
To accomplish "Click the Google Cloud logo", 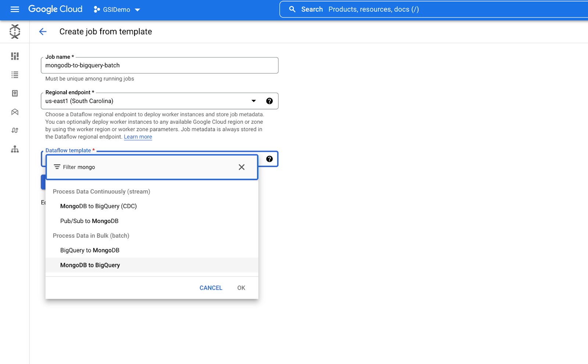I will click(55, 9).
